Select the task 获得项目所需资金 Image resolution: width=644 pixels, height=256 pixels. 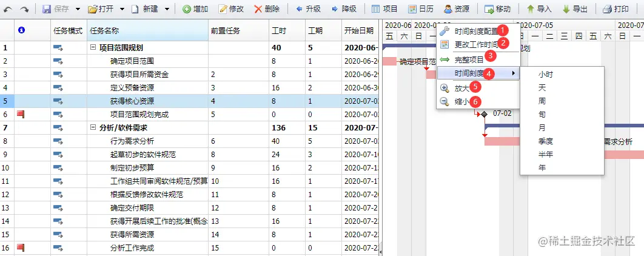pyautogui.click(x=139, y=75)
